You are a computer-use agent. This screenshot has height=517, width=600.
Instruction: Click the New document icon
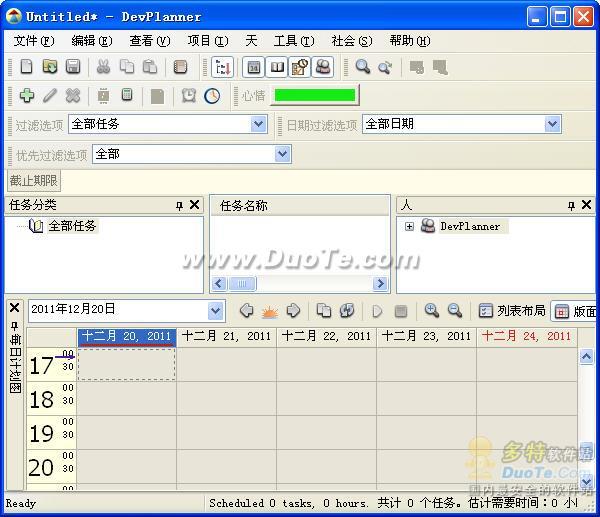26,67
